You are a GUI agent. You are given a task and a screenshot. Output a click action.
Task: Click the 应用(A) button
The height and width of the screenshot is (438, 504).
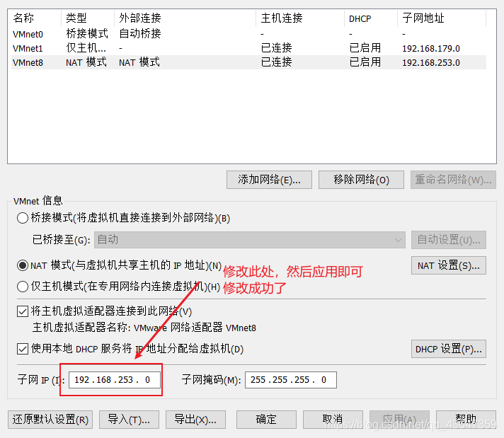pos(399,420)
